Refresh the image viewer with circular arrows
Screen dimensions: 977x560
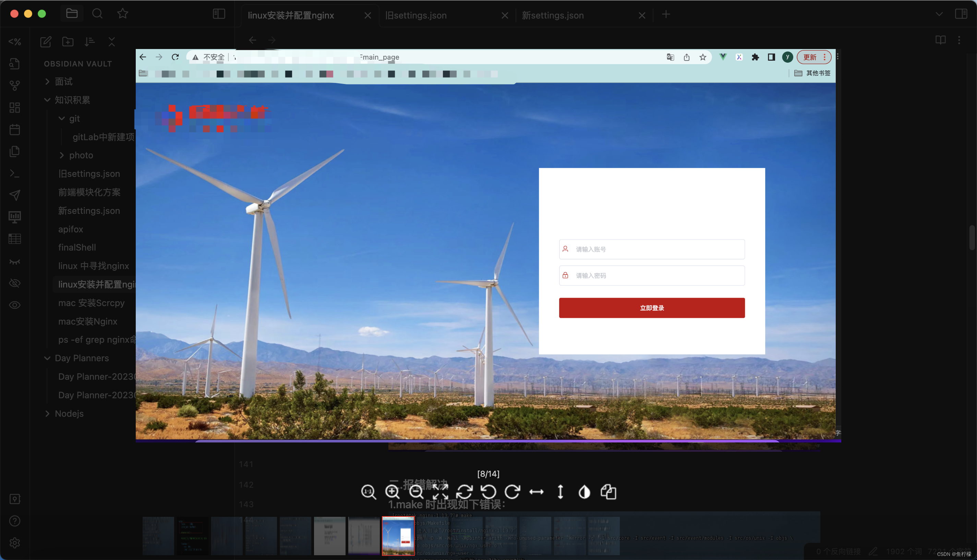pos(464,492)
